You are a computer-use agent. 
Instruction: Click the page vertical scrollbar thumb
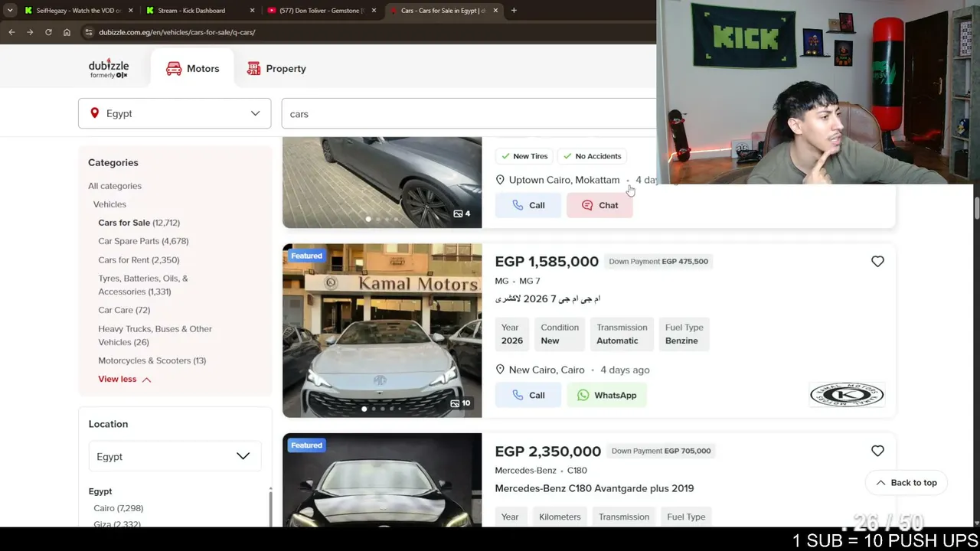point(976,207)
